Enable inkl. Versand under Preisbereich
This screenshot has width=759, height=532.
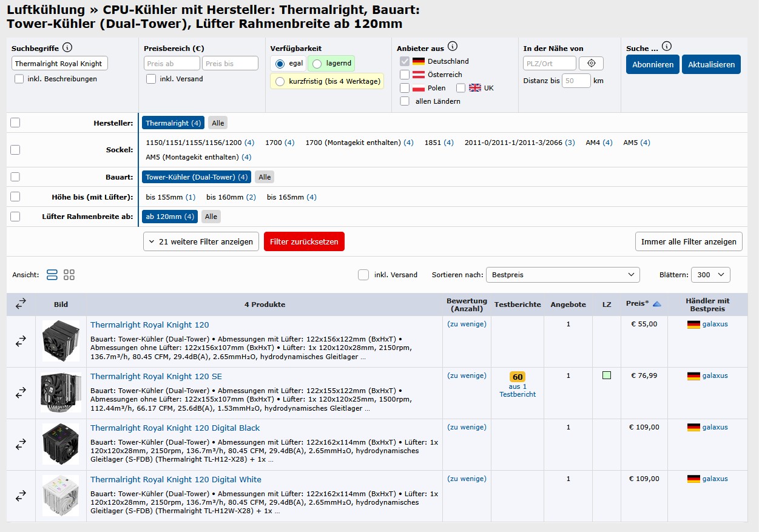151,79
